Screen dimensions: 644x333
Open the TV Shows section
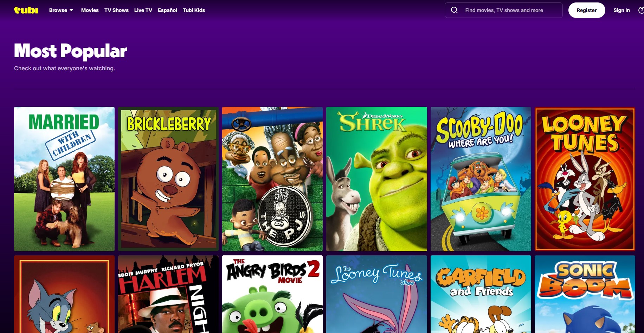coord(116,10)
